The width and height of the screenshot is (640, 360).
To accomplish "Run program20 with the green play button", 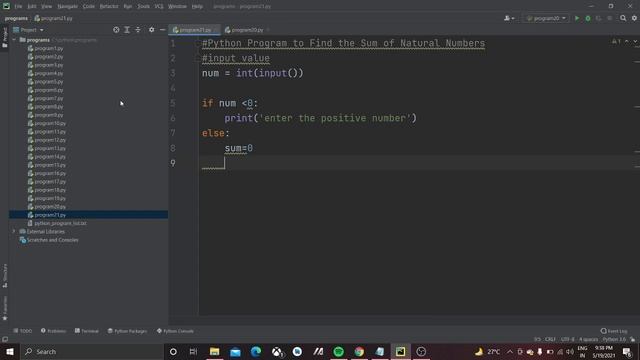I will click(577, 18).
